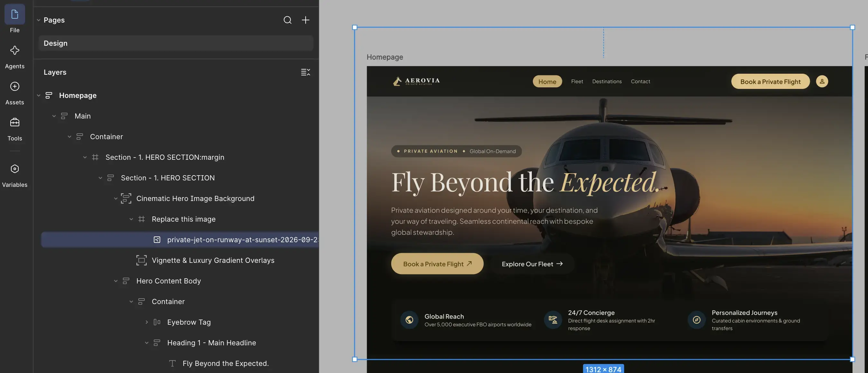868x373 pixels.
Task: Click navbar Book a Private Flight button
Action: point(770,81)
